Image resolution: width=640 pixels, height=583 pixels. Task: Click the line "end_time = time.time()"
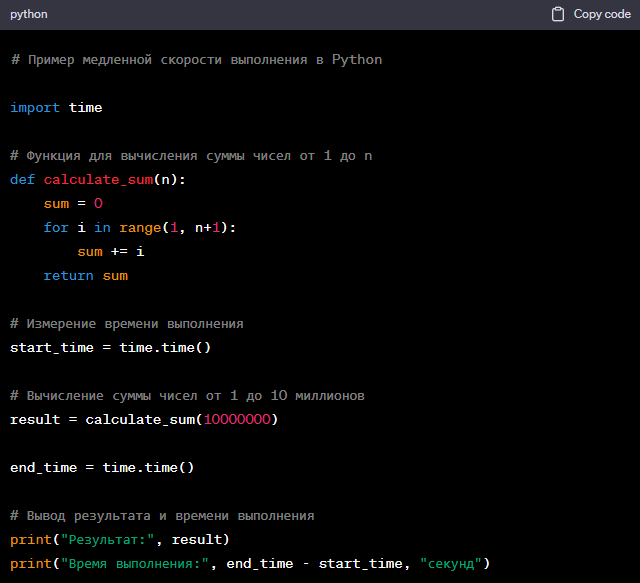click(102, 467)
